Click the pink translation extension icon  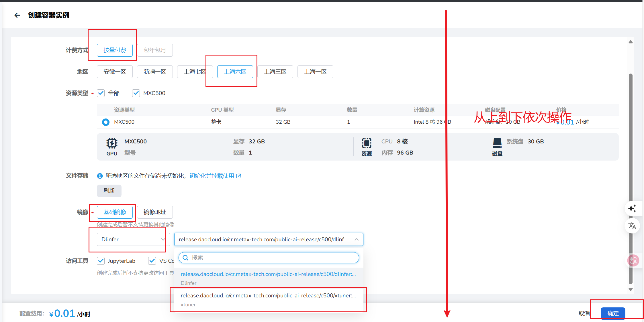tap(633, 260)
